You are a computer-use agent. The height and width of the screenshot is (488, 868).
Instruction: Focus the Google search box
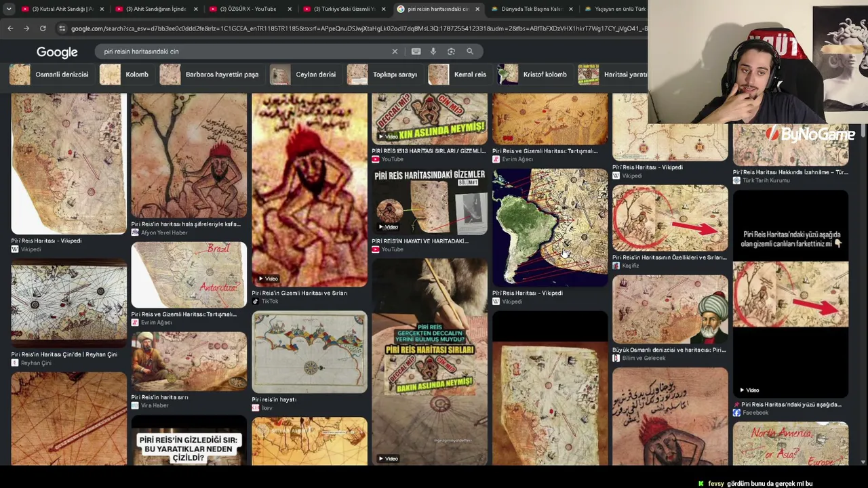coord(244,52)
